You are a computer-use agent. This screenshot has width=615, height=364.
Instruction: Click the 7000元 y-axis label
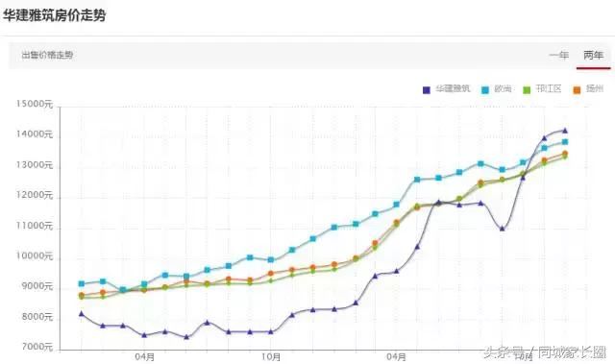[x=37, y=347]
